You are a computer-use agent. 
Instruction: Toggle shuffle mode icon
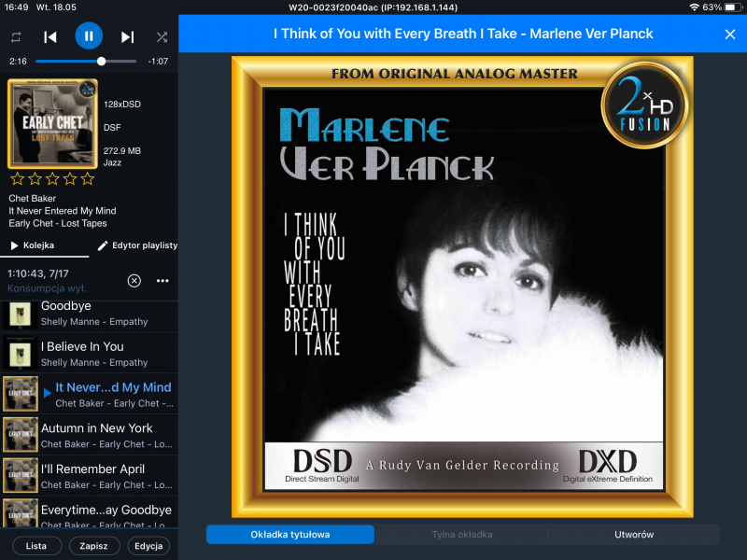point(162,37)
